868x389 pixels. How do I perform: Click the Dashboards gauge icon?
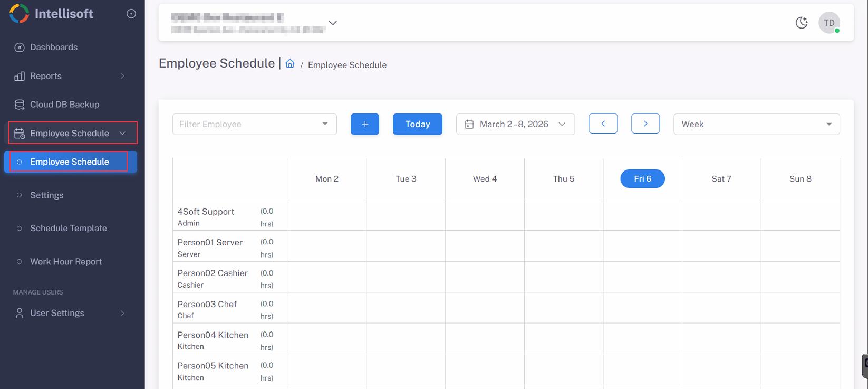pyautogui.click(x=20, y=48)
